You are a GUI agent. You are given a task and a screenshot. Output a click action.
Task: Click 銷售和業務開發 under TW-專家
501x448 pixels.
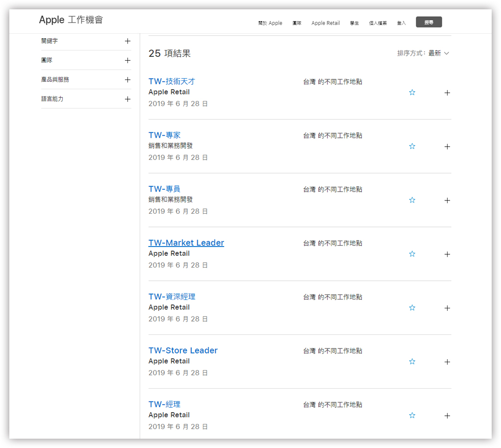tap(171, 146)
